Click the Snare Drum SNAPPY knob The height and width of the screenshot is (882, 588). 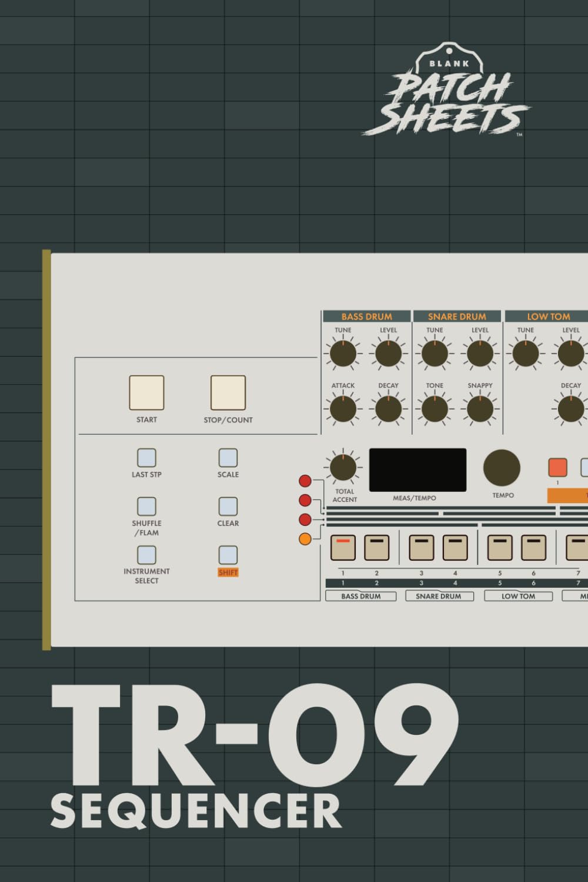coord(480,410)
